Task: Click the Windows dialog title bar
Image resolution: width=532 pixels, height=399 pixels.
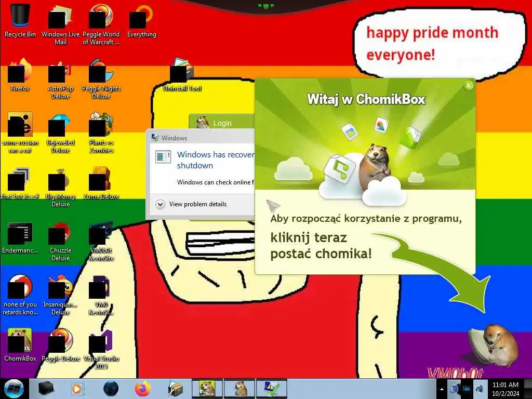Action: tap(201, 138)
